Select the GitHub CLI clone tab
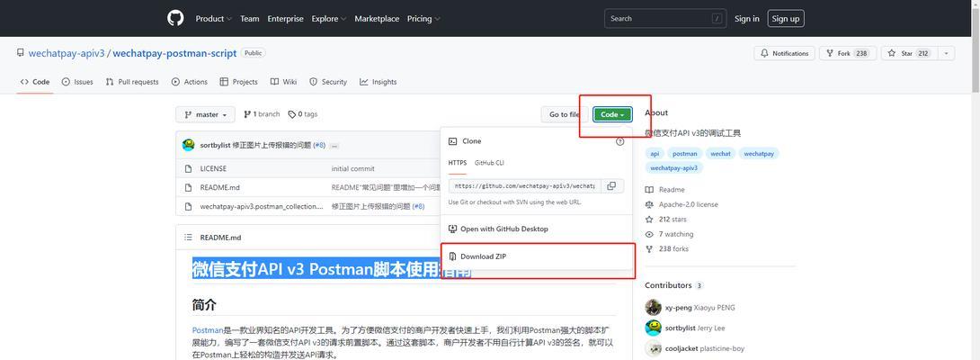The height and width of the screenshot is (360, 980). pyautogui.click(x=489, y=163)
